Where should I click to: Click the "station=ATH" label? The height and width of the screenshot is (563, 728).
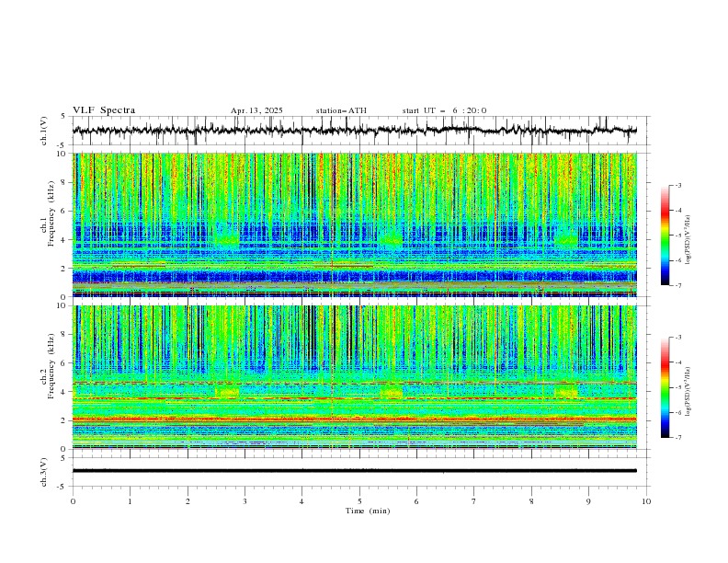click(341, 110)
